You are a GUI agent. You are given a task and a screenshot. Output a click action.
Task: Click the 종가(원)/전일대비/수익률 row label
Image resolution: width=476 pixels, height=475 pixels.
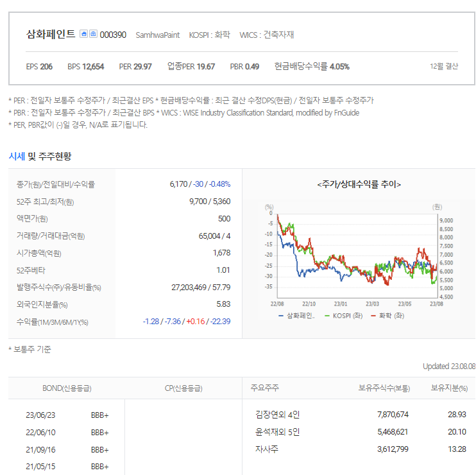click(x=56, y=184)
